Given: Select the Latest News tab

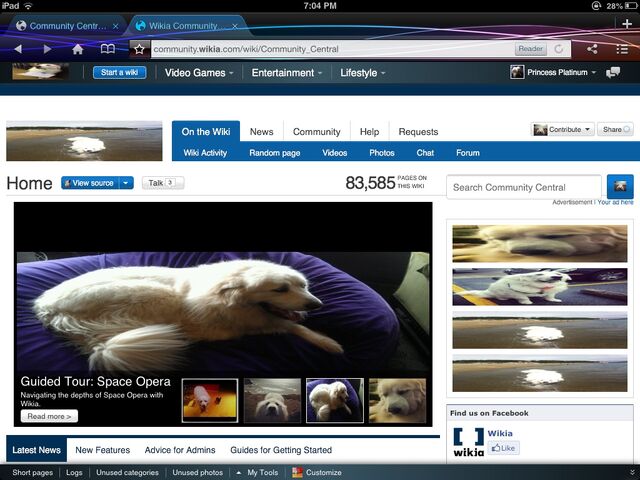Looking at the screenshot, I should click(x=36, y=450).
